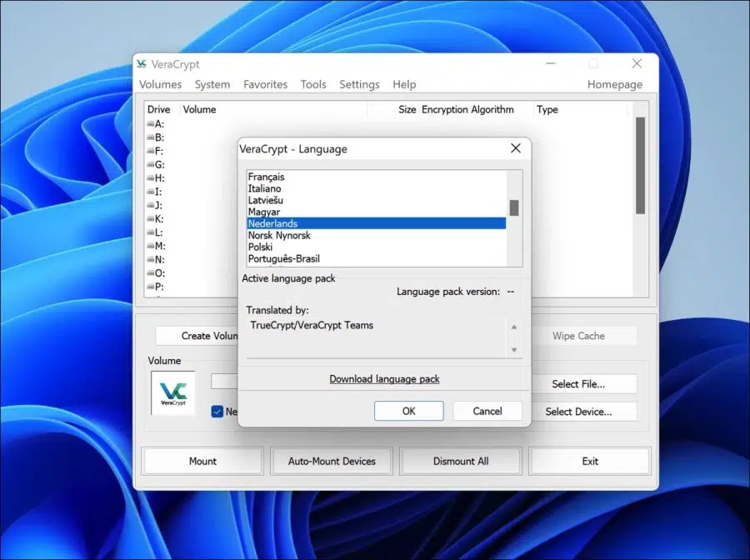
Task: Click the VeraCrypt logo thumbnail in the Volume section
Action: coord(173,392)
